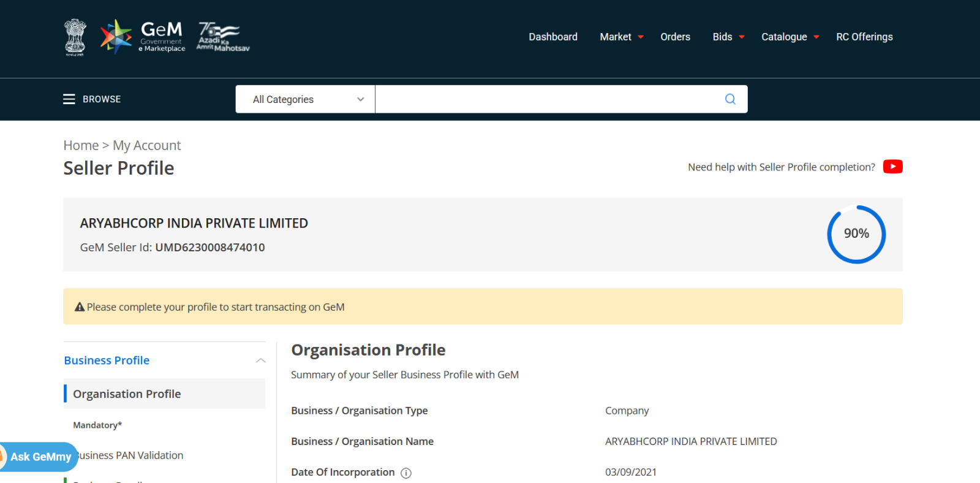Viewport: 980px width, 483px height.
Task: Click the Date Of Incorporation info icon
Action: tap(406, 473)
